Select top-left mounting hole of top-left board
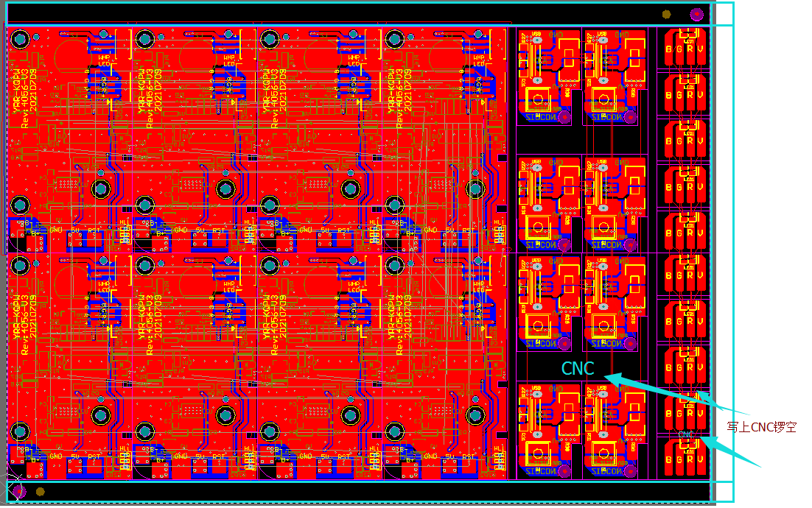The width and height of the screenshot is (812, 508). [20, 39]
